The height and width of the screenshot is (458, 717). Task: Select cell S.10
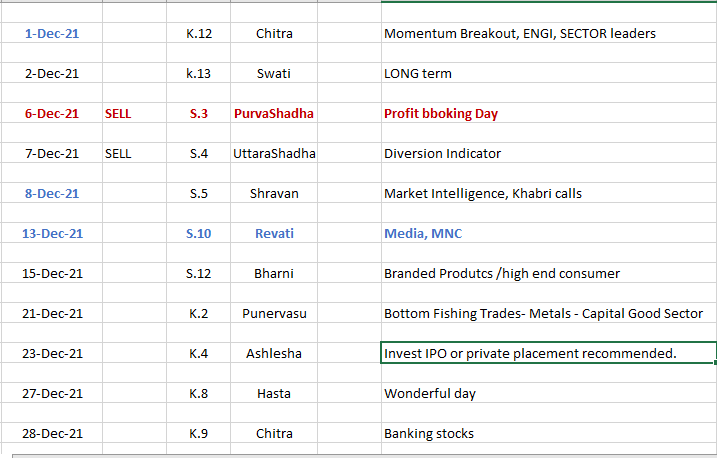coord(198,234)
